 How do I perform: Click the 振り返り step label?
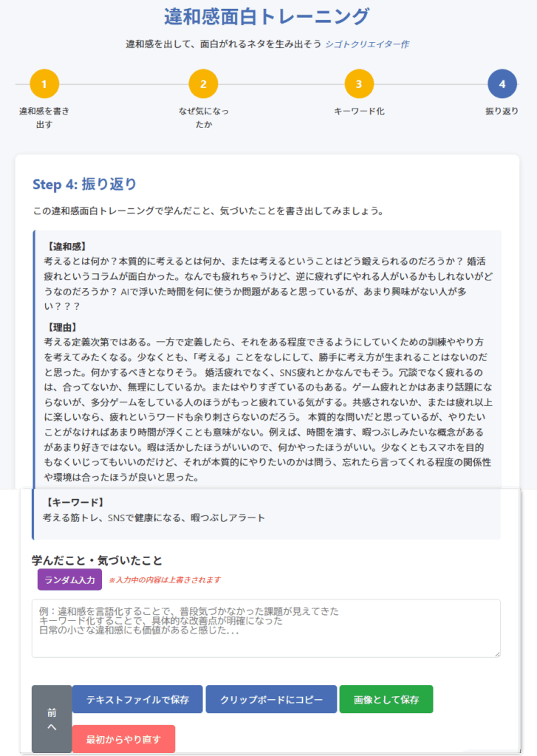(502, 111)
